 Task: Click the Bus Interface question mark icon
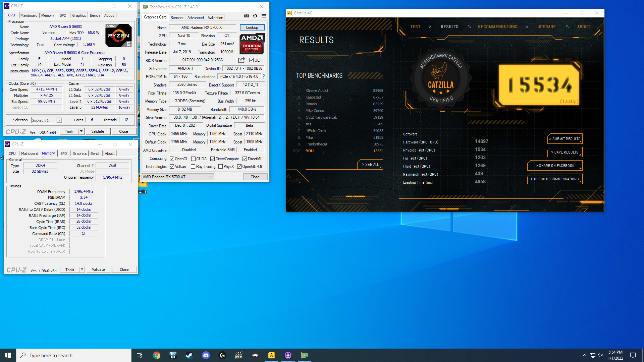(264, 76)
